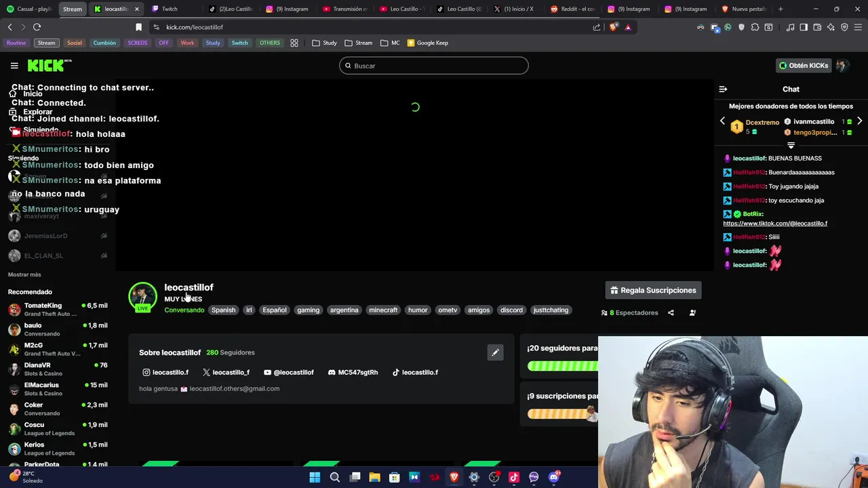The height and width of the screenshot is (488, 868).
Task: Edit the channel about section
Action: tap(495, 352)
